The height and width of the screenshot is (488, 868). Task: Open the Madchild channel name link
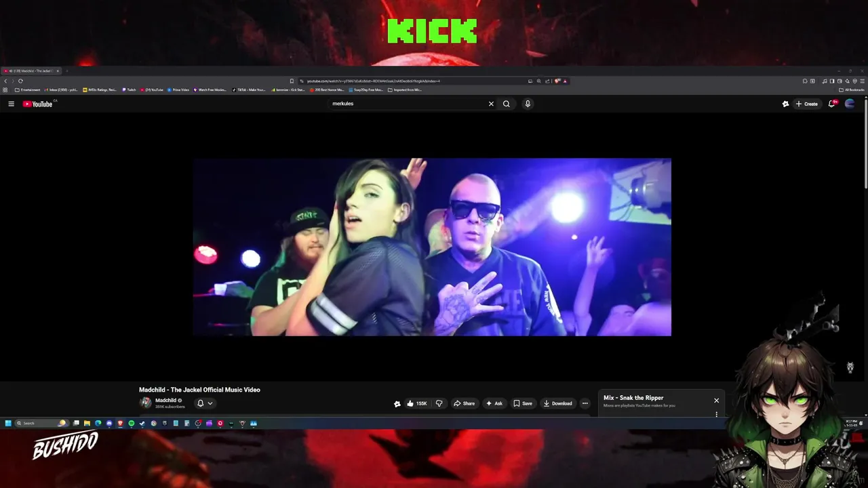pyautogui.click(x=165, y=401)
